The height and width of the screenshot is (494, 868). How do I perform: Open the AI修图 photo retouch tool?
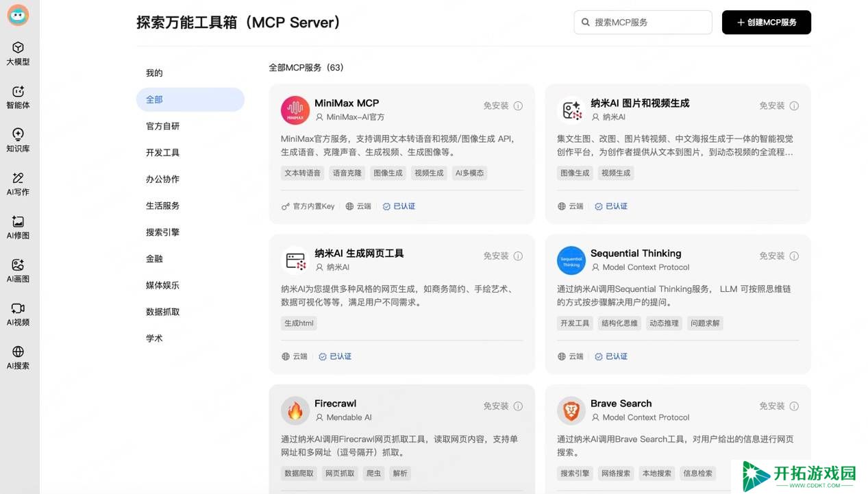tap(18, 227)
